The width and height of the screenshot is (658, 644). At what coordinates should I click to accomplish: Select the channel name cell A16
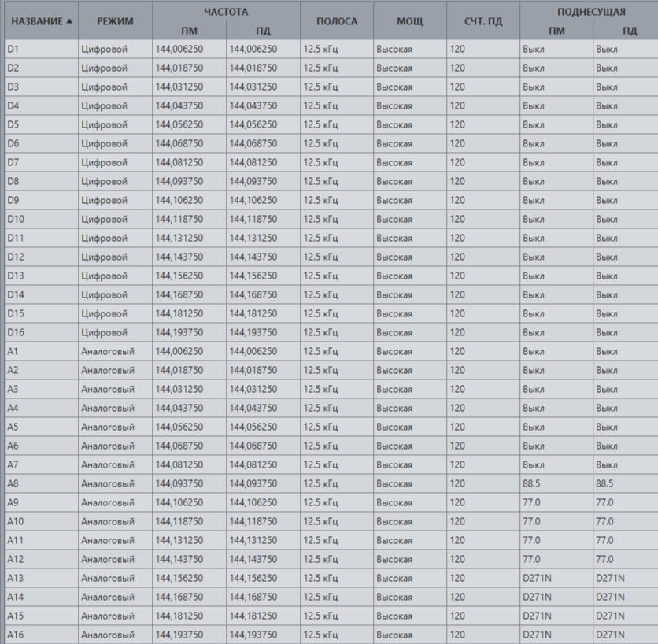point(41,635)
